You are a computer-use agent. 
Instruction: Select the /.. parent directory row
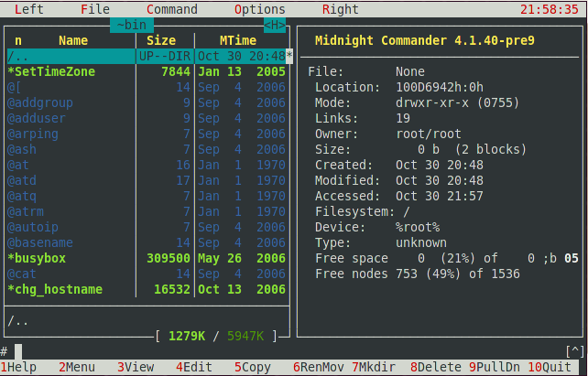(148, 56)
